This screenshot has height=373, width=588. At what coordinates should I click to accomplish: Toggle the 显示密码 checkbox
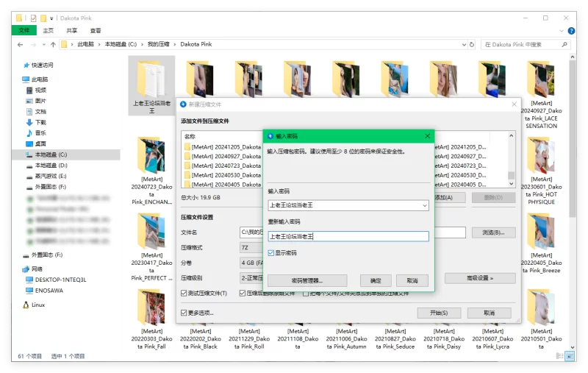tap(270, 253)
